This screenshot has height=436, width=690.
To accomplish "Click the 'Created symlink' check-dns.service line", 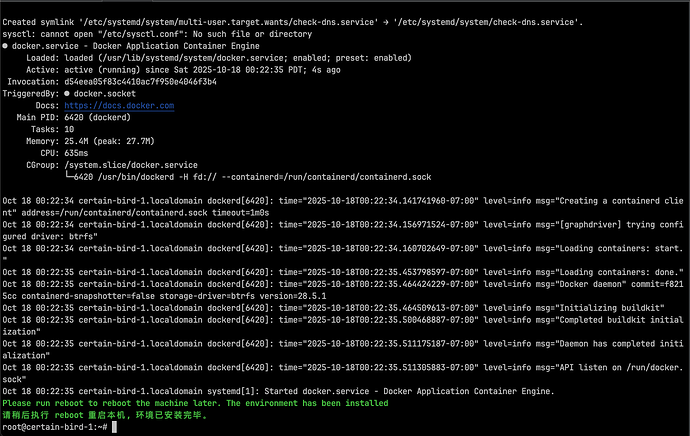I will (293, 22).
